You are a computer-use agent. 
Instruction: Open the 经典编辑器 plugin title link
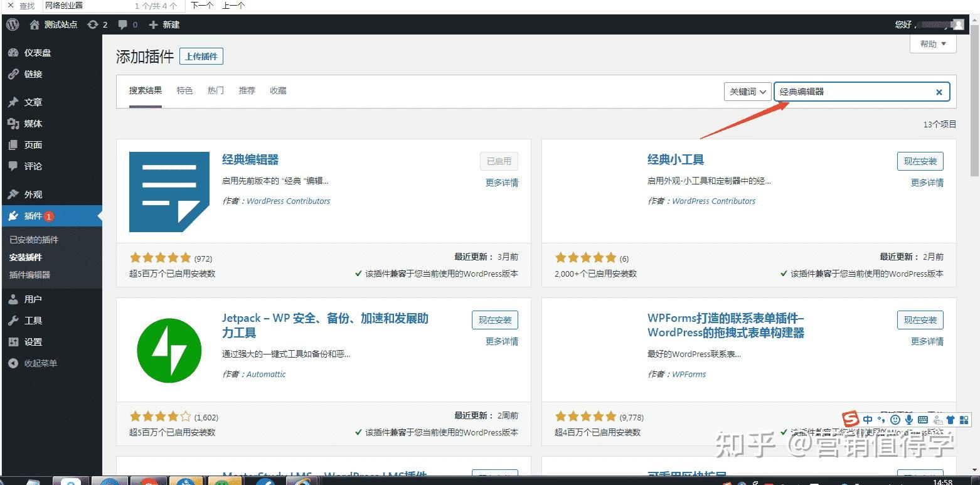(x=250, y=160)
